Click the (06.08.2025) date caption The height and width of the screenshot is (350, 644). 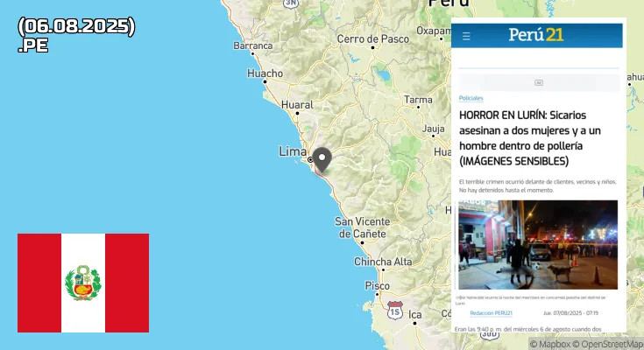pyautogui.click(x=76, y=26)
